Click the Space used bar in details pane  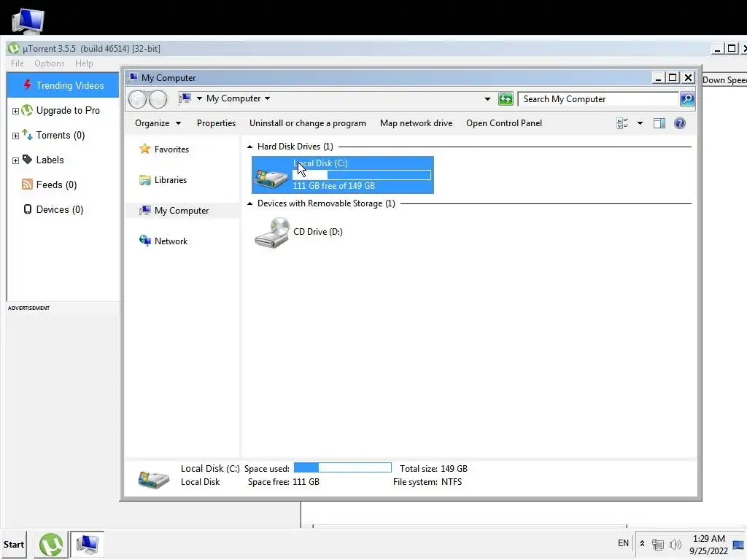click(343, 467)
